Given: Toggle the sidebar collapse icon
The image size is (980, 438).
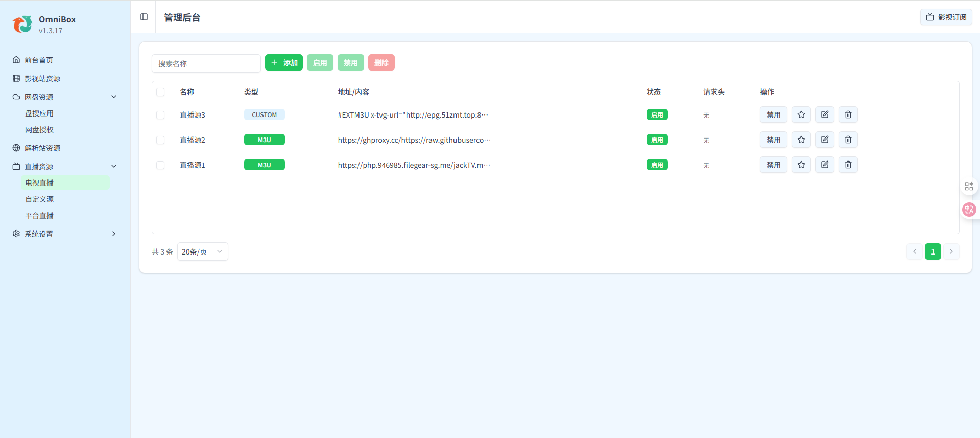Looking at the screenshot, I should (x=144, y=17).
